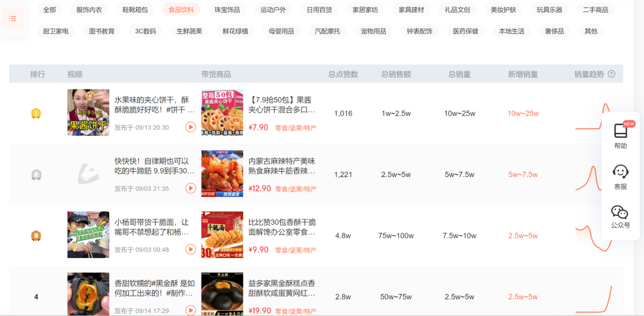Play the 干脆面 video via play icon
644x316 pixels.
[x=191, y=250]
